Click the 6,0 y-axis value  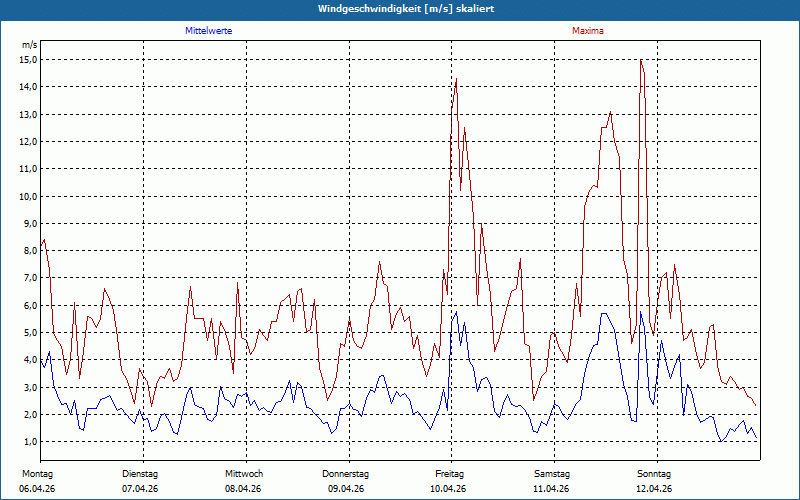[31, 305]
